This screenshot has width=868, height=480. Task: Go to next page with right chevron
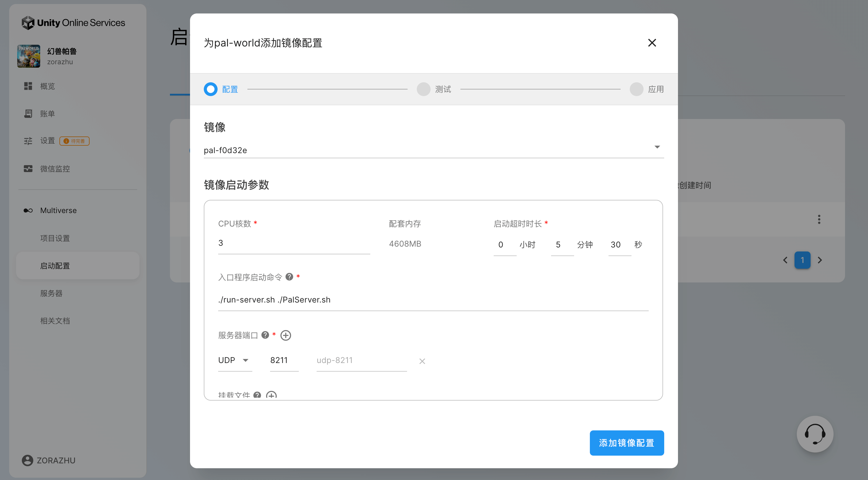(x=820, y=260)
